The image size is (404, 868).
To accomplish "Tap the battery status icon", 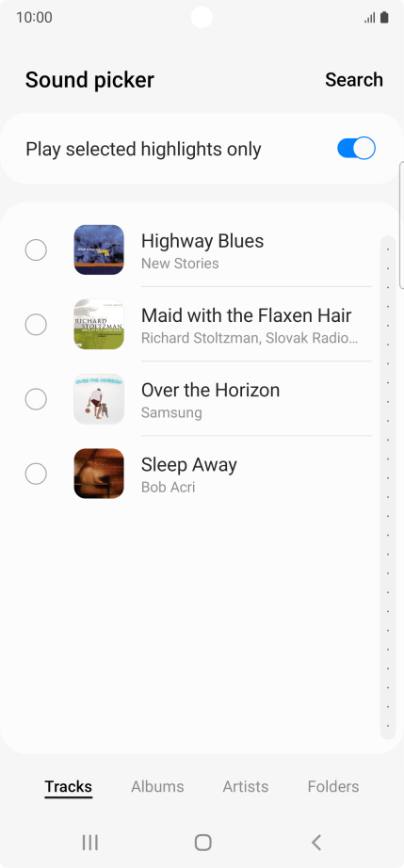I will (384, 18).
